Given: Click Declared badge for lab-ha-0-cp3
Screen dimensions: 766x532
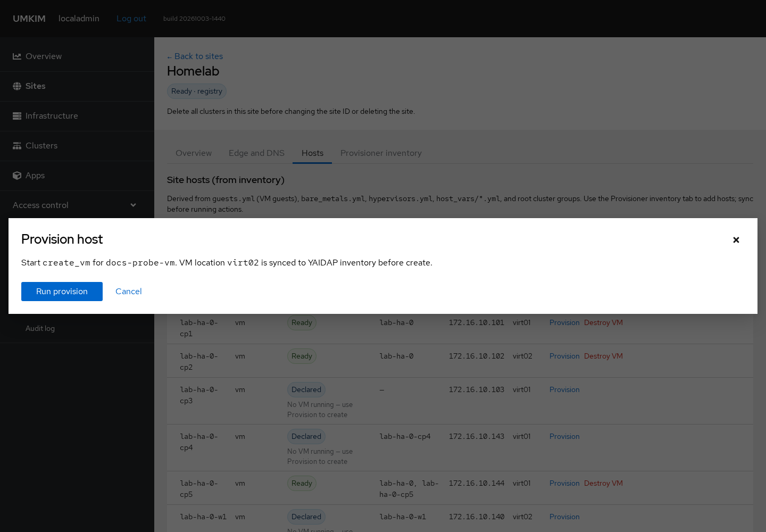Looking at the screenshot, I should 306,390.
